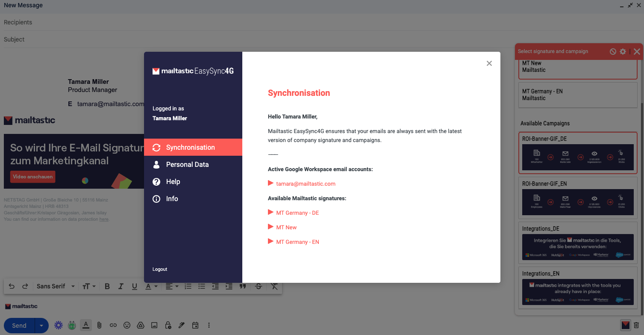Decrease the indent
The image size is (644, 335).
pos(215,286)
